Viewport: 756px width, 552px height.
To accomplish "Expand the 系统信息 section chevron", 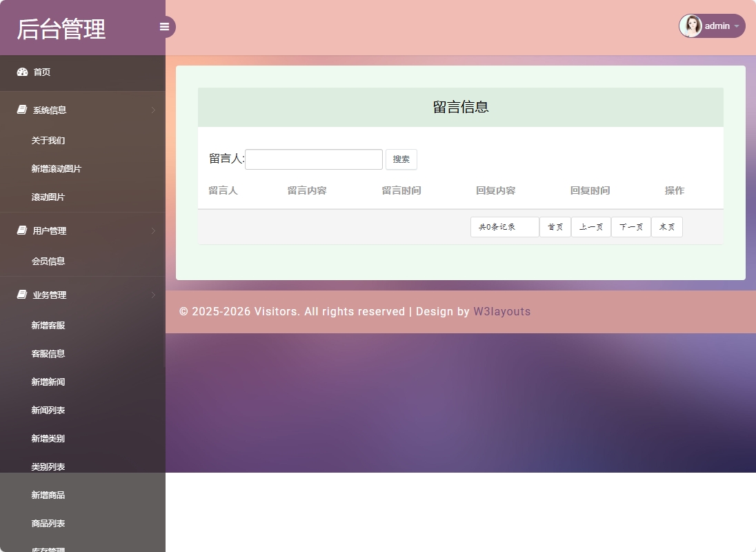I will tap(153, 110).
